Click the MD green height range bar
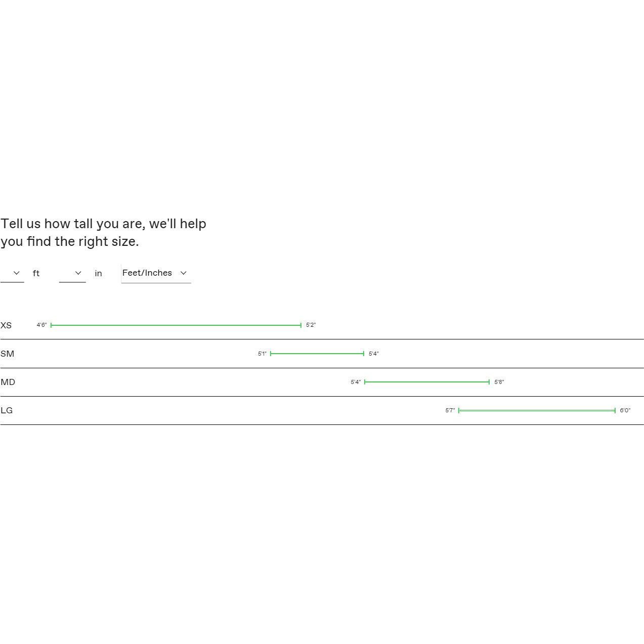The height and width of the screenshot is (644, 644). [x=427, y=382]
